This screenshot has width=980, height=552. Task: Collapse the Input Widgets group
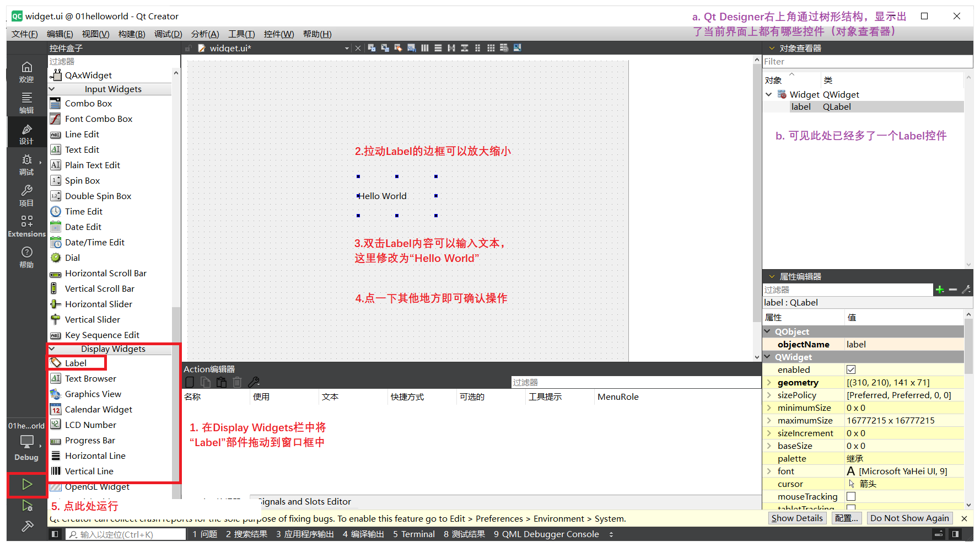pyautogui.click(x=52, y=89)
